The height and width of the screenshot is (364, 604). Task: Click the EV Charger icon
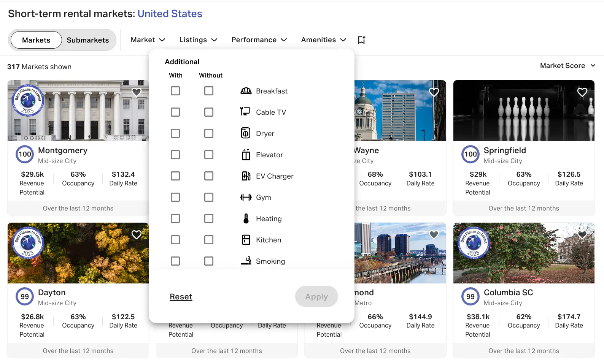tap(246, 176)
